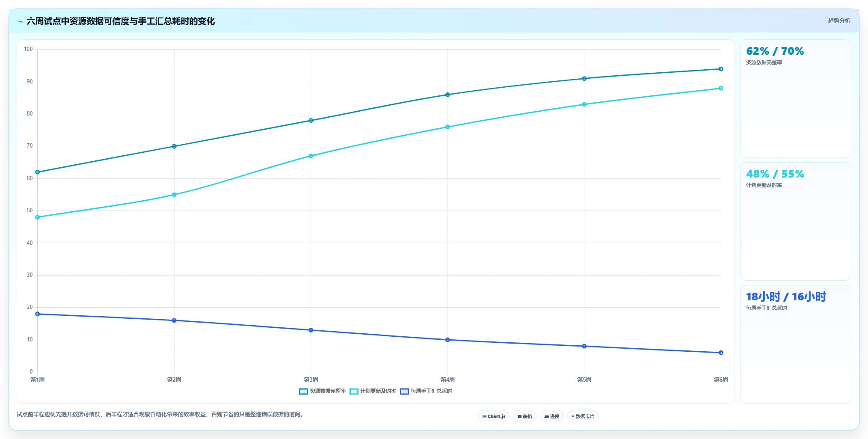Click the 趋势分析 label in the header
This screenshot has height=439, width=868.
coord(839,21)
